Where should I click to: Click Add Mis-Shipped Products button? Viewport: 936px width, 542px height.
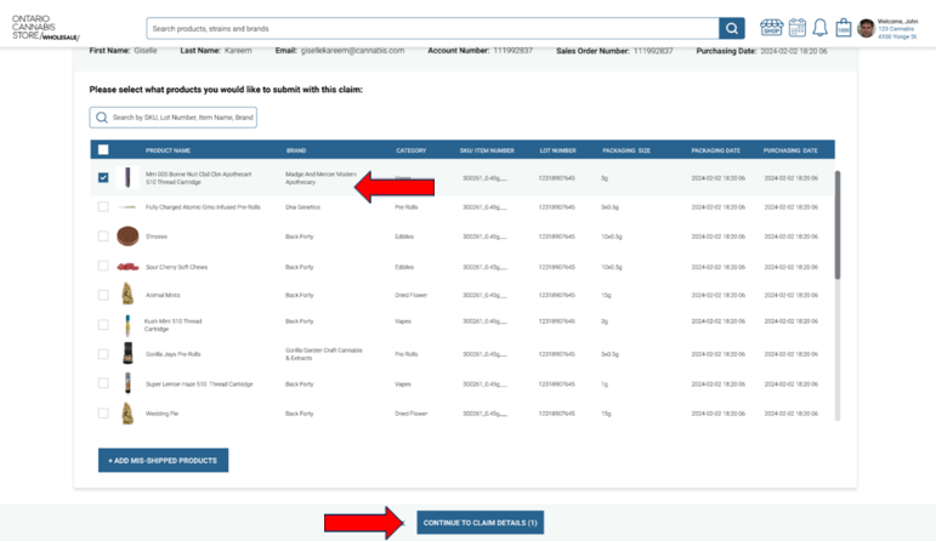click(x=163, y=460)
